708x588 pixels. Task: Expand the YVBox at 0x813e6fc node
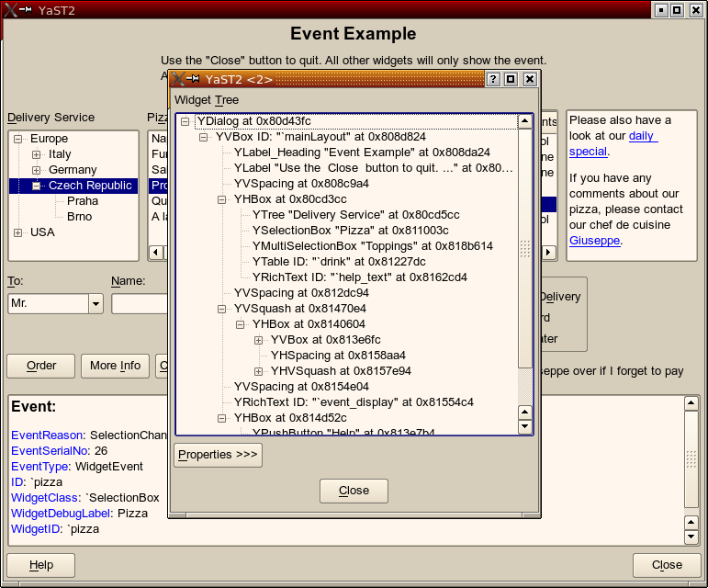pyautogui.click(x=259, y=340)
